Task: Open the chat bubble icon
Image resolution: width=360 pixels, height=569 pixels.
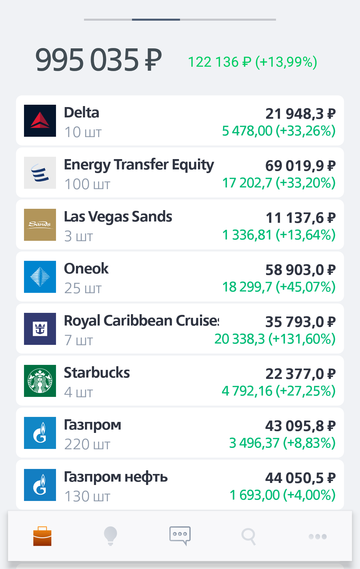Action: (180, 536)
